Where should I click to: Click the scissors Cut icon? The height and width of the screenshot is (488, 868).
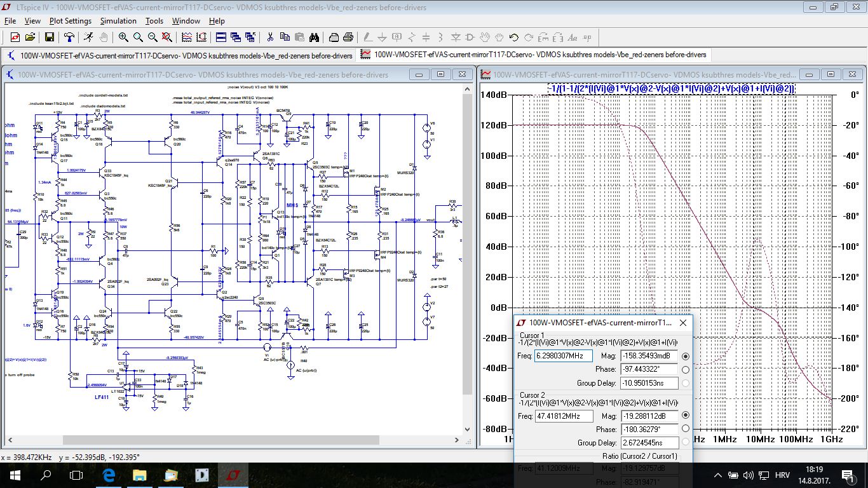(270, 37)
